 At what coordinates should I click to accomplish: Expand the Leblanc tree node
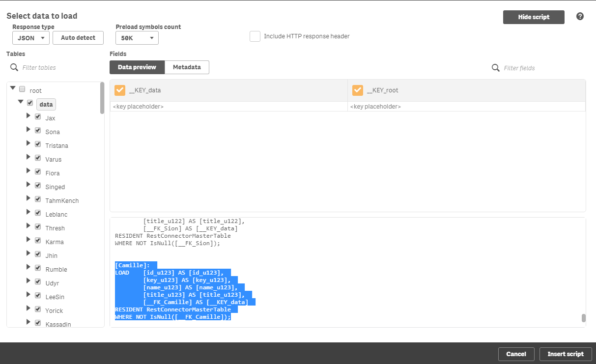coord(28,212)
